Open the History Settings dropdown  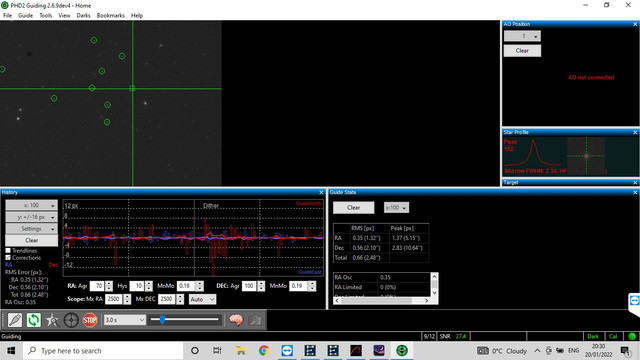pyautogui.click(x=31, y=229)
